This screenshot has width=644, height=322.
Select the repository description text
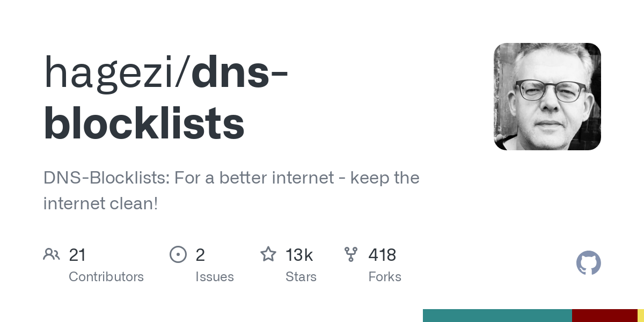click(x=231, y=191)
